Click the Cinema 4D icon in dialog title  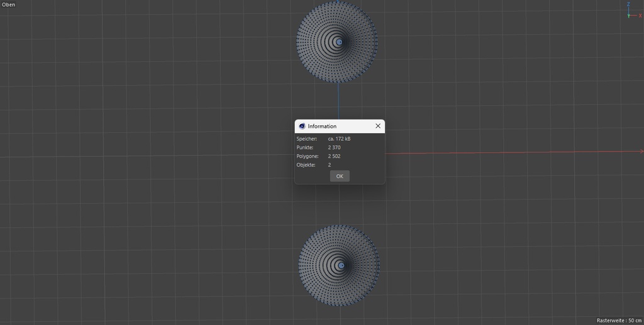click(302, 126)
